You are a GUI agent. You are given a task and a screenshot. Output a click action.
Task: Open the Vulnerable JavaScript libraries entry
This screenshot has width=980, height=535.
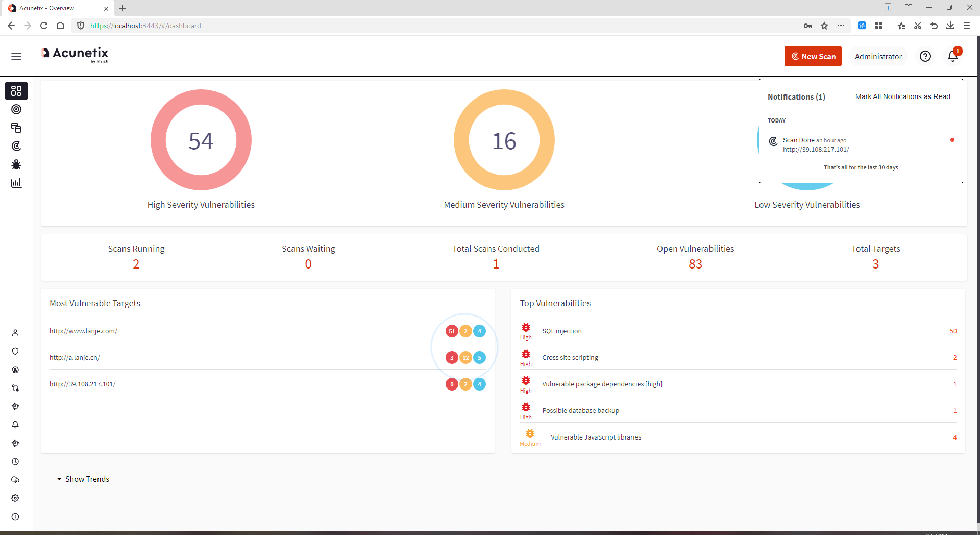pos(596,437)
